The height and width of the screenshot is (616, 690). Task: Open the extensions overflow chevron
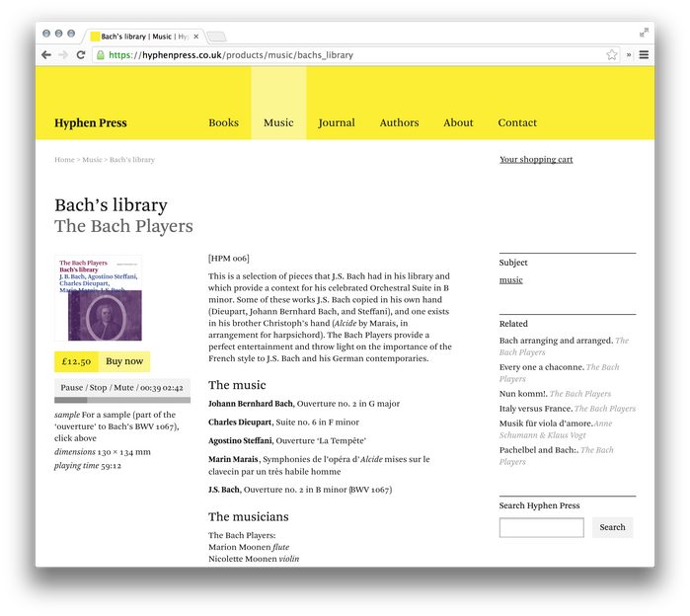(x=629, y=55)
